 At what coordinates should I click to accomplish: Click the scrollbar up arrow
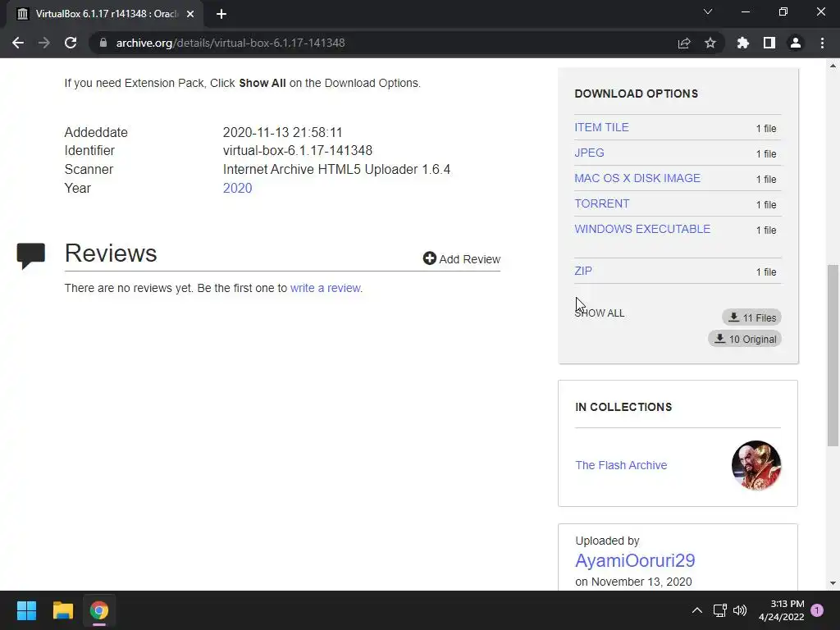(x=833, y=66)
